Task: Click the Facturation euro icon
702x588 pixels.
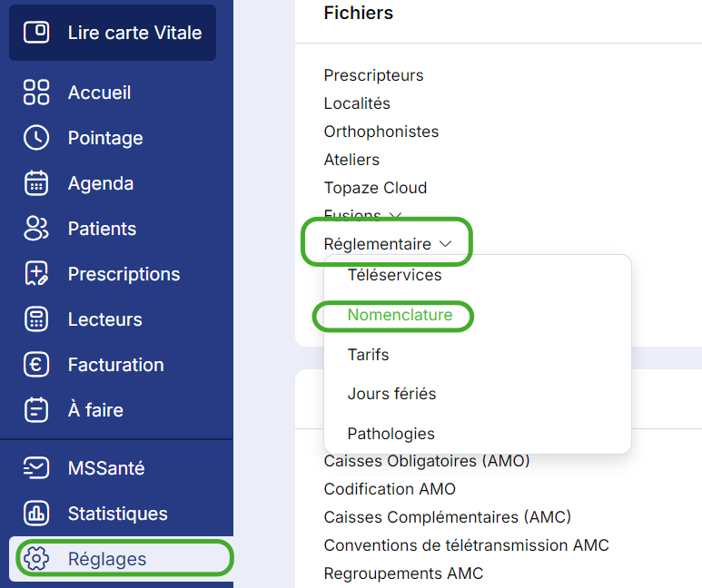Action: click(x=36, y=364)
